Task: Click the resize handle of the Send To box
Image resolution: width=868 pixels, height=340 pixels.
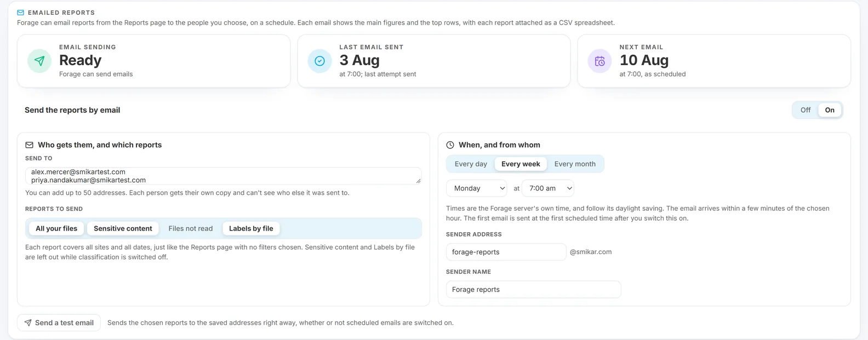Action: pos(419,181)
